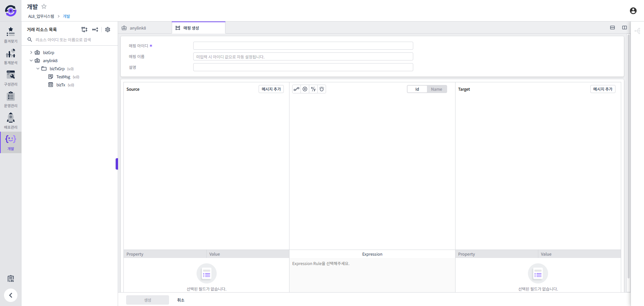Click the TestMsg message icon in tree
644x306 pixels.
tap(51, 77)
